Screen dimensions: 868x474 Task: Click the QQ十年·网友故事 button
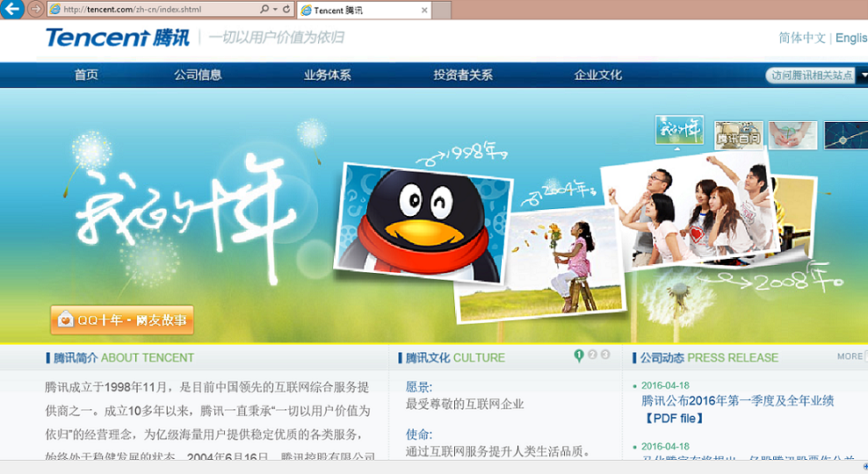(x=122, y=320)
